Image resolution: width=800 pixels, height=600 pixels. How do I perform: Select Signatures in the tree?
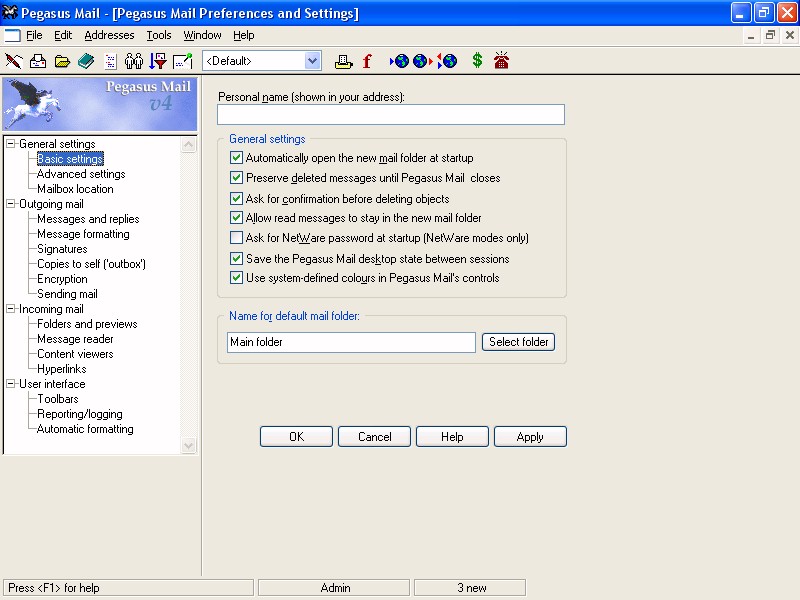coord(62,249)
